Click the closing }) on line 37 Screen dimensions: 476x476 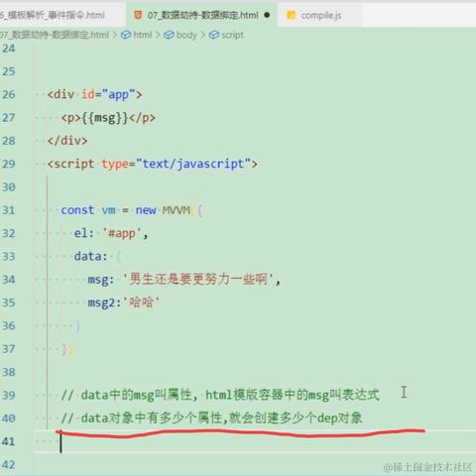pyautogui.click(x=68, y=349)
